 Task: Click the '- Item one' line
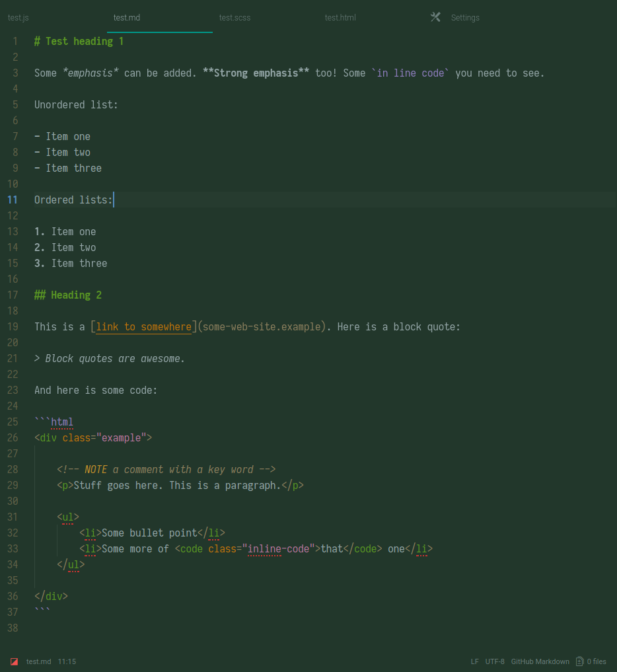coord(62,136)
